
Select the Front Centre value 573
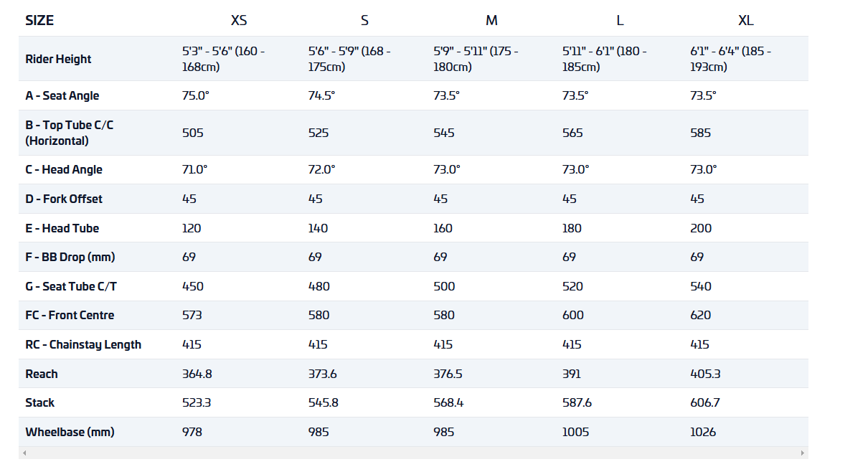coord(192,315)
